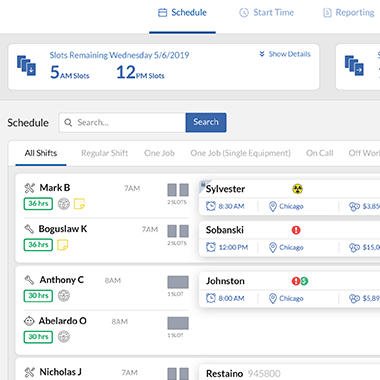380x380 pixels.
Task: Click the document icon beside Reporting
Action: [x=327, y=13]
